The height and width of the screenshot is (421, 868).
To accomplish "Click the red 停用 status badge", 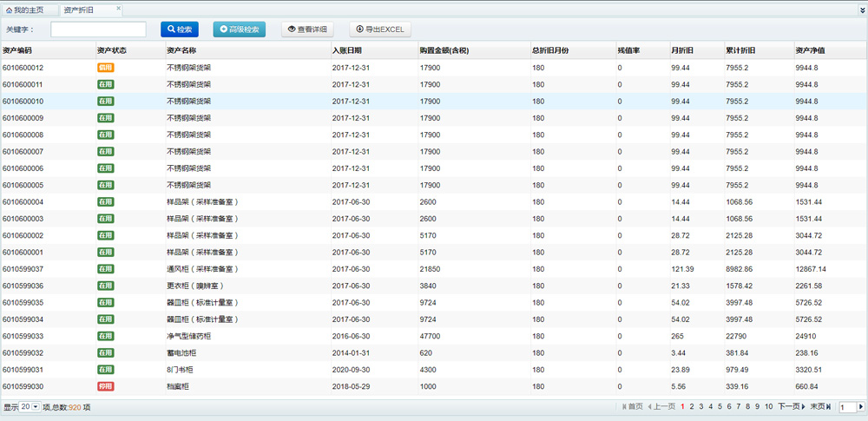I will [x=105, y=386].
